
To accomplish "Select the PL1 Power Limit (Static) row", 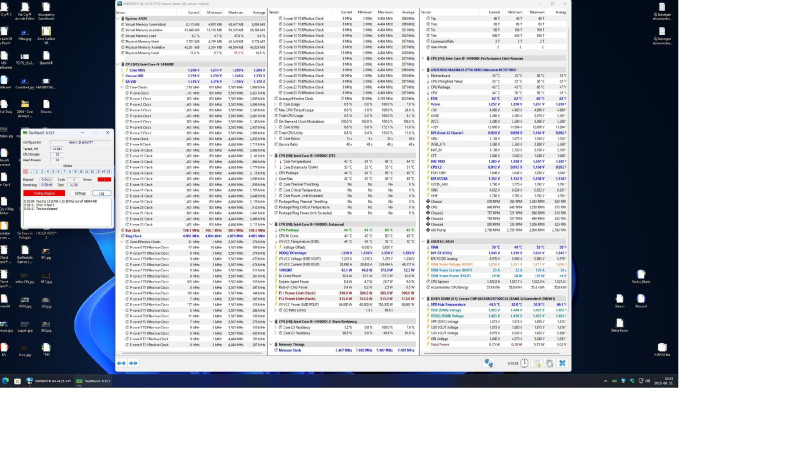I will [x=343, y=293].
